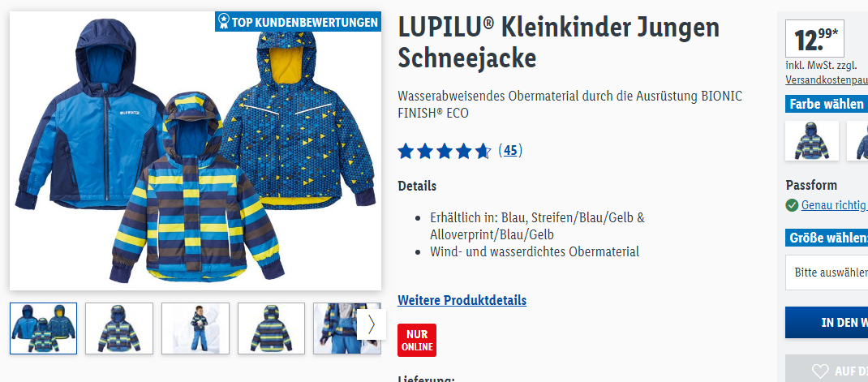Select the first thumbnail with three jackets

pos(43,328)
